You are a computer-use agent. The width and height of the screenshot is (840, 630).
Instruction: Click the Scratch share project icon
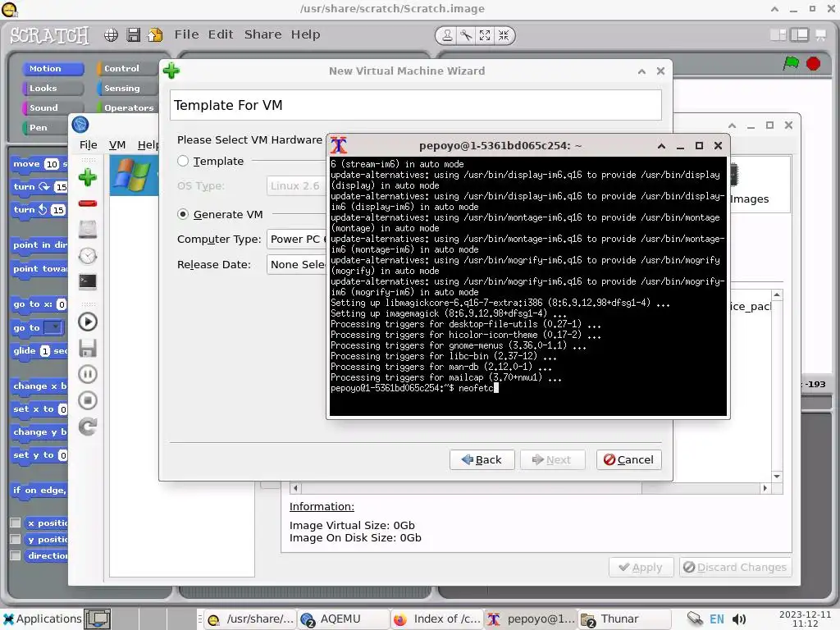pyautogui.click(x=155, y=35)
